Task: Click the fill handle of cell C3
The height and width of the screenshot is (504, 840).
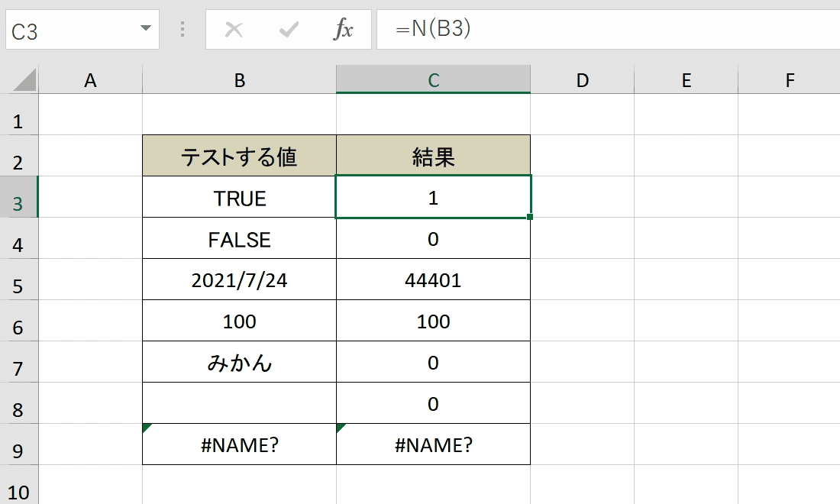Action: [x=530, y=217]
